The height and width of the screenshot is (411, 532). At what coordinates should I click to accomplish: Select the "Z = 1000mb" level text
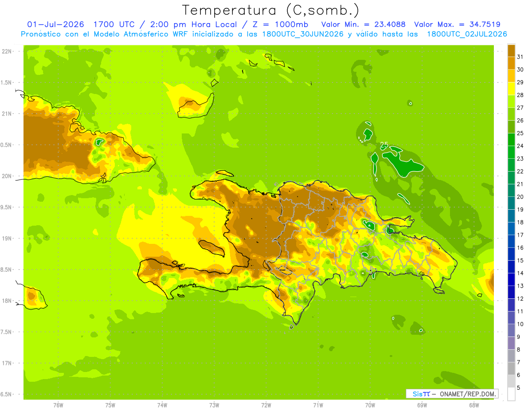coord(280,24)
